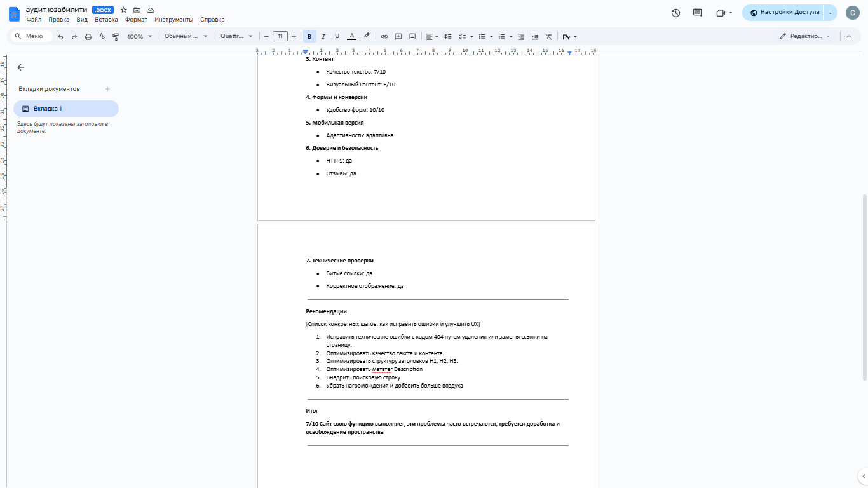The image size is (868, 488).
Task: Open the editing mode dropdown
Action: pyautogui.click(x=805, y=37)
